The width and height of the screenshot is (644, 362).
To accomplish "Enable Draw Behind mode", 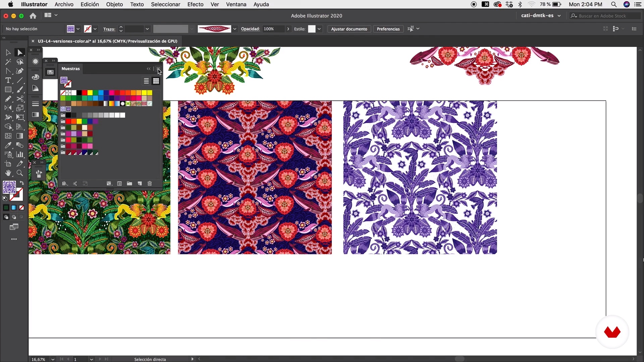I will 14,217.
